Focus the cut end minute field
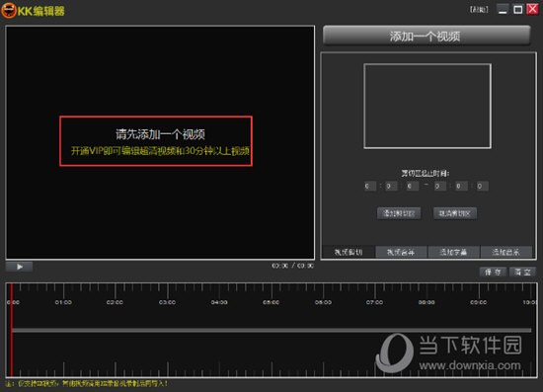The height and width of the screenshot is (392, 543). tap(461, 187)
